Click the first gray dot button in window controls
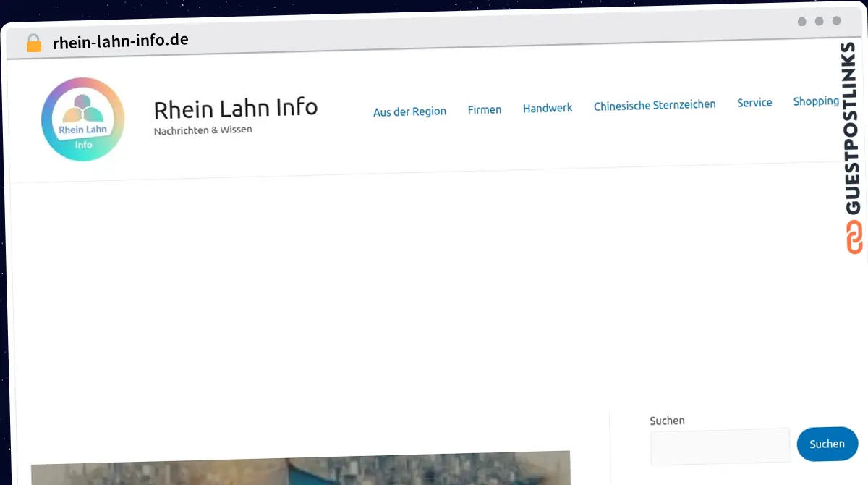Image resolution: width=868 pixels, height=485 pixels. (801, 22)
